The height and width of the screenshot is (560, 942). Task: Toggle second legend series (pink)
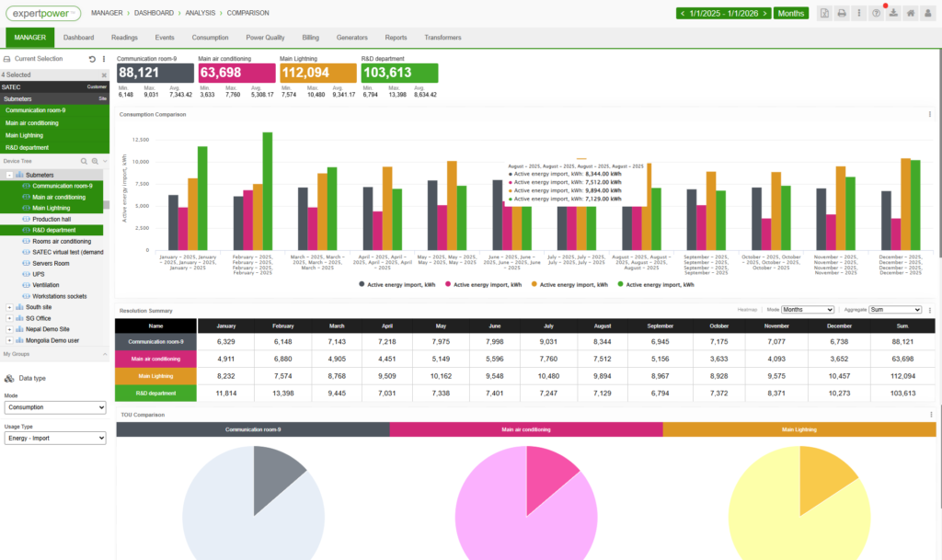click(x=484, y=284)
